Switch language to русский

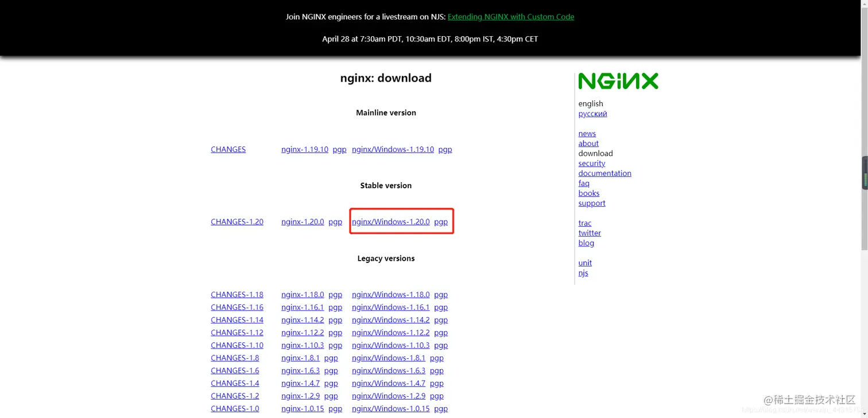coord(592,114)
